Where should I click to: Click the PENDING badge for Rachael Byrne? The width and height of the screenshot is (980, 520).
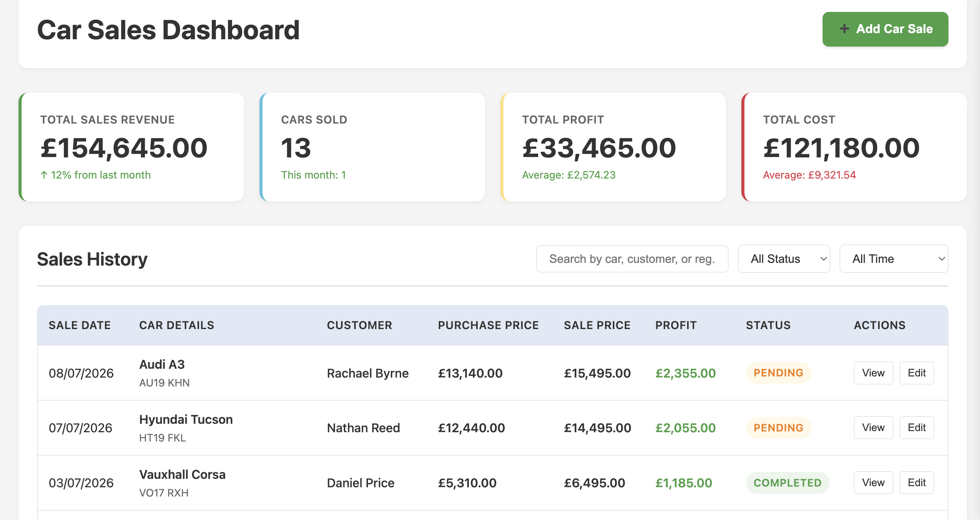tap(778, 373)
